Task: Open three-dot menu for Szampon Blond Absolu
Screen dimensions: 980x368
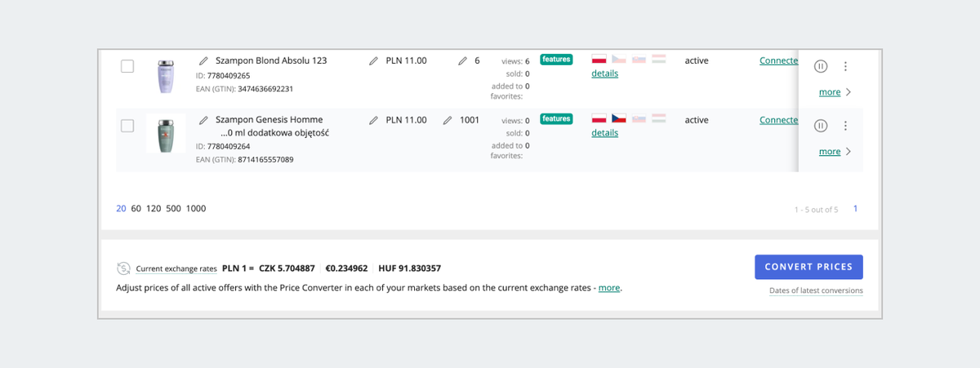Action: [x=845, y=67]
